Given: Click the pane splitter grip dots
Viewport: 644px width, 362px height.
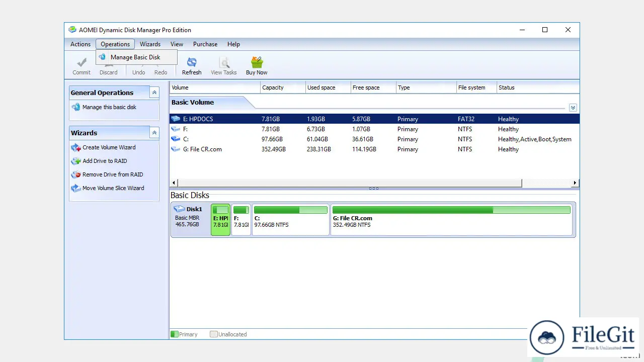Looking at the screenshot, I should coord(374,189).
